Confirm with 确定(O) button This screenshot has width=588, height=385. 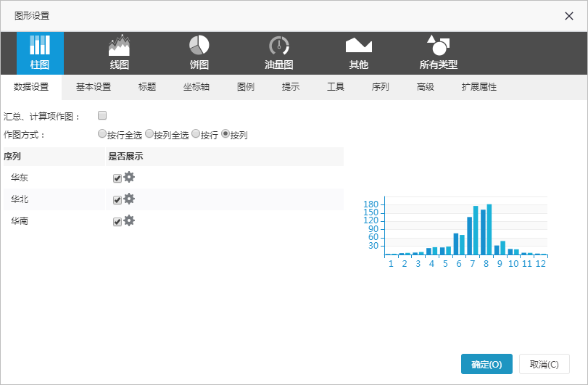pyautogui.click(x=486, y=364)
